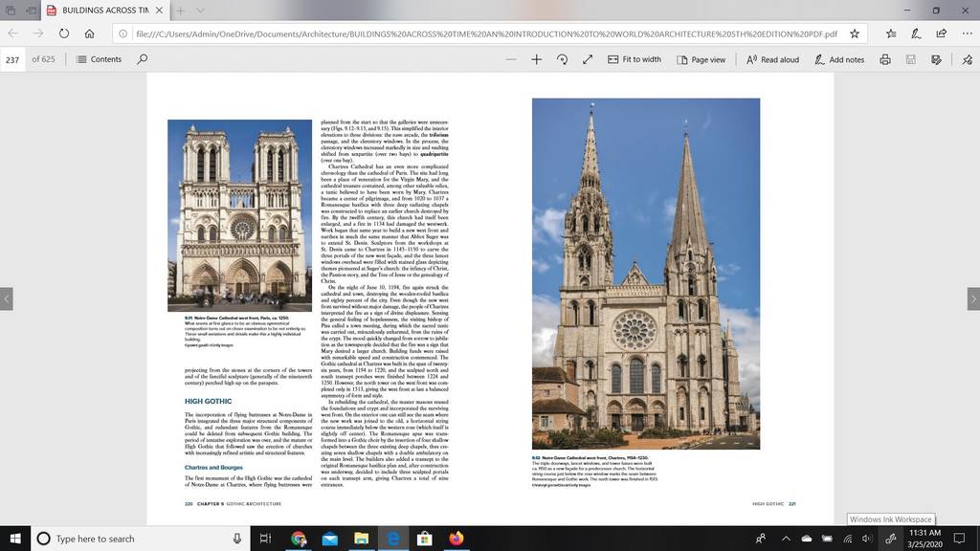Go to next page arrow on right edge
The height and width of the screenshot is (551, 980).
[973, 298]
